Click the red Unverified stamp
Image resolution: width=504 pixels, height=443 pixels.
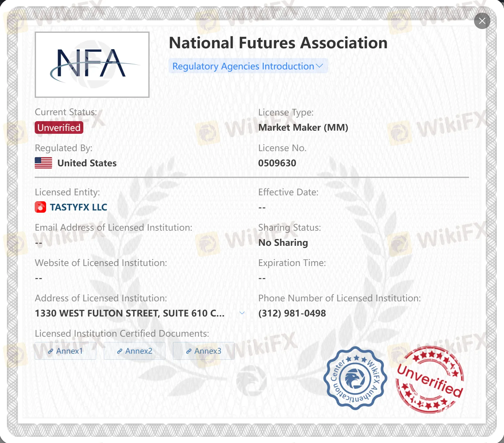coord(430,380)
